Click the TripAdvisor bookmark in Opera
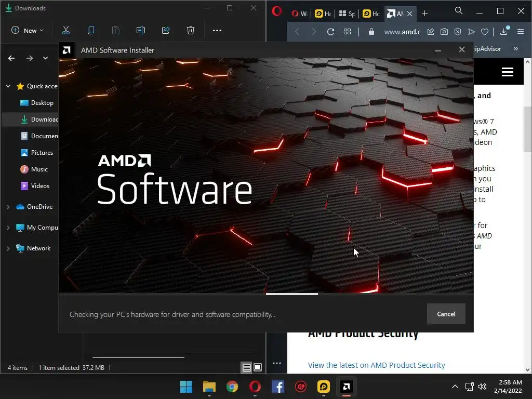 [487, 49]
